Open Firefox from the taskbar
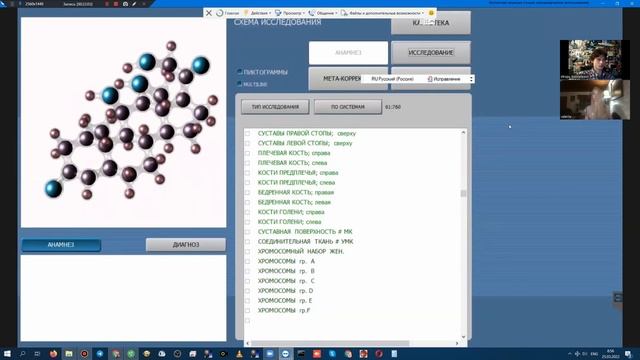Image resolution: width=640 pixels, height=360 pixels. (x=53, y=354)
